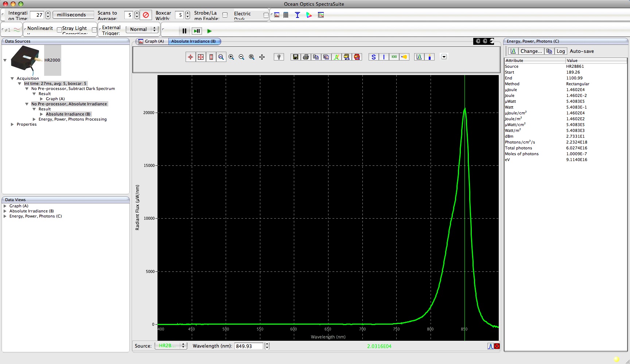Click the picture graph icon in top toolbar

(x=321, y=15)
